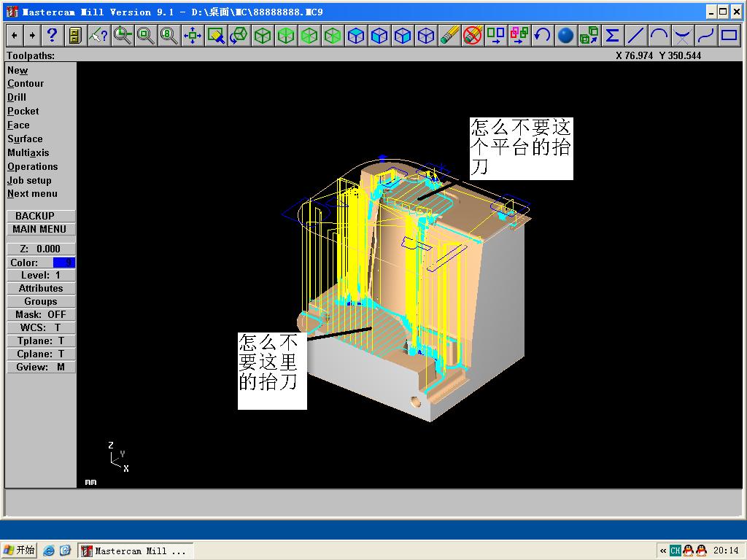Click the Undo curved arrow icon
The height and width of the screenshot is (560, 747).
(x=542, y=35)
